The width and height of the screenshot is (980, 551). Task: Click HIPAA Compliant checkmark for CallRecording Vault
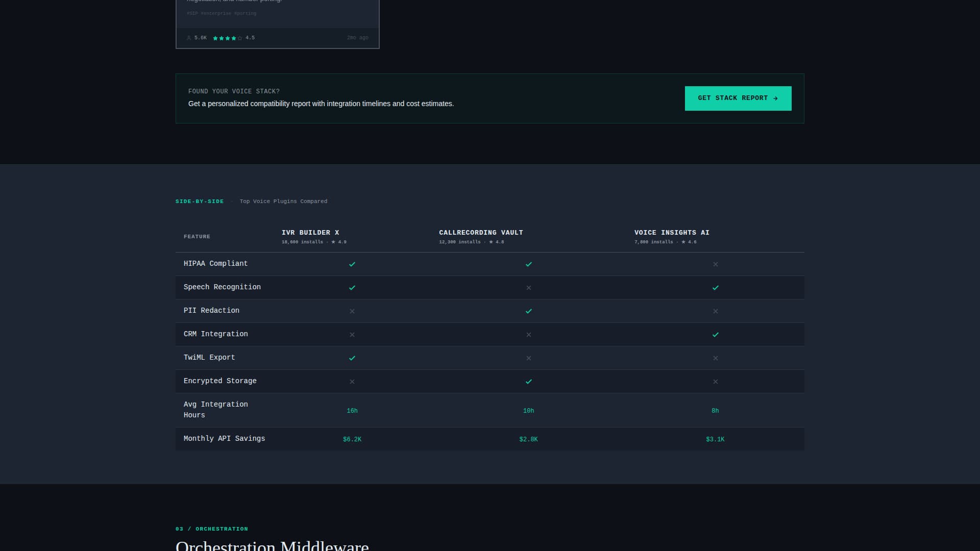[x=529, y=264]
